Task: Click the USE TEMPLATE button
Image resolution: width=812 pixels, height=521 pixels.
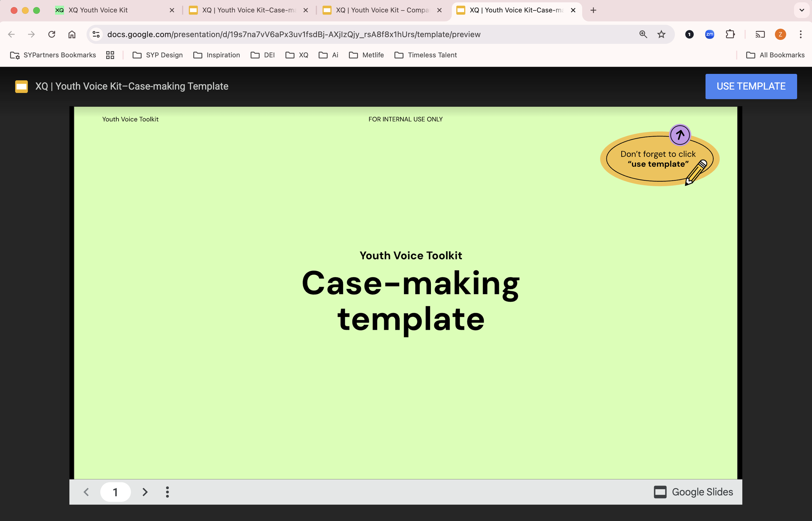Action: 751,86
